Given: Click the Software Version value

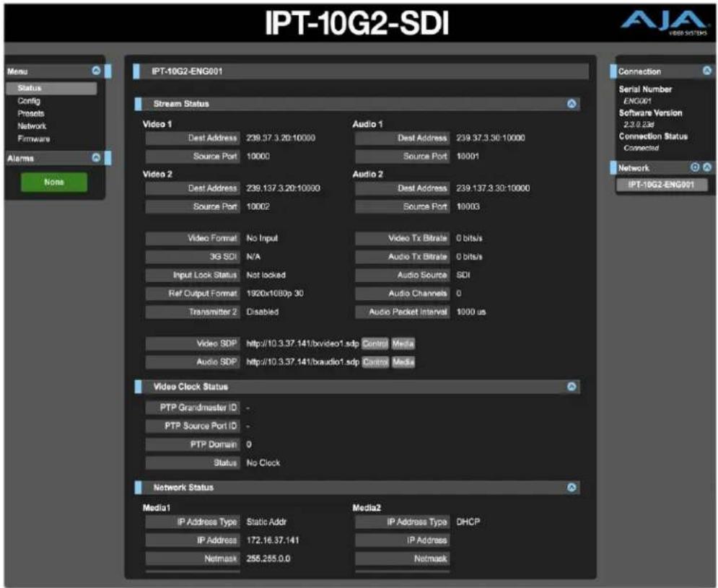Looking at the screenshot, I should [x=639, y=124].
